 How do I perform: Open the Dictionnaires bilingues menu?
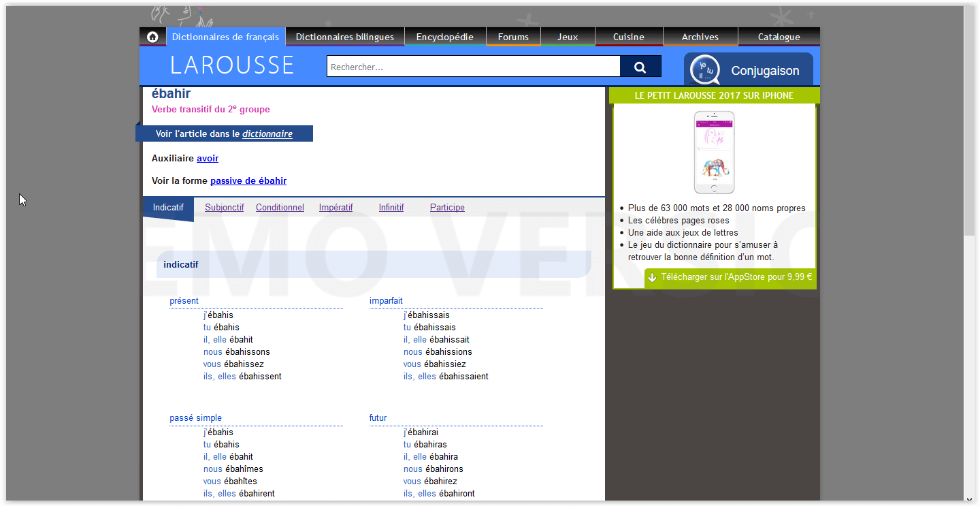click(x=344, y=37)
